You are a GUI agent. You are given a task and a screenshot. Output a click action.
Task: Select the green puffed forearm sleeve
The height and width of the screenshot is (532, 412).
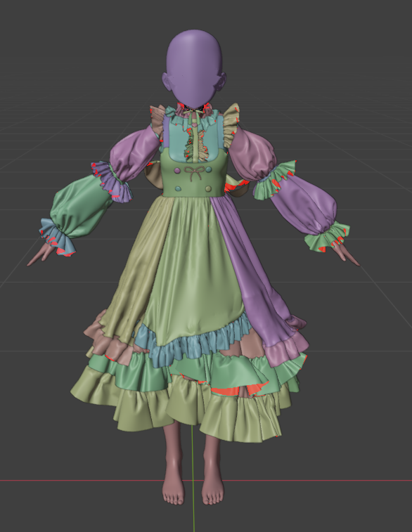82,205
